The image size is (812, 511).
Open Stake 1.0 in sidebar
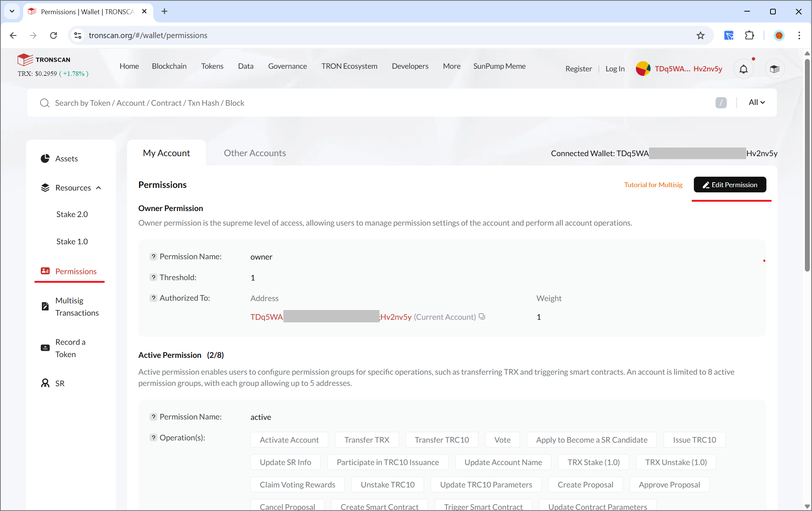click(72, 242)
